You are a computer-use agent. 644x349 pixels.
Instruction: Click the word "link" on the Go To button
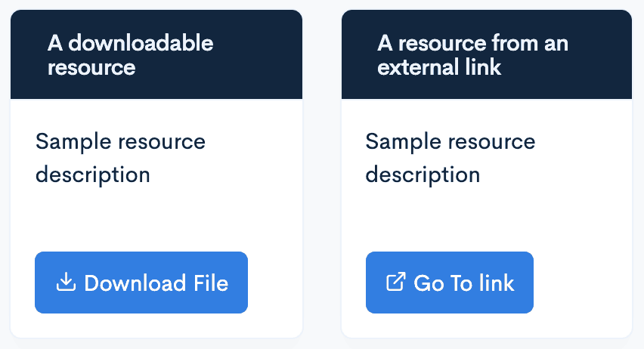click(497, 283)
